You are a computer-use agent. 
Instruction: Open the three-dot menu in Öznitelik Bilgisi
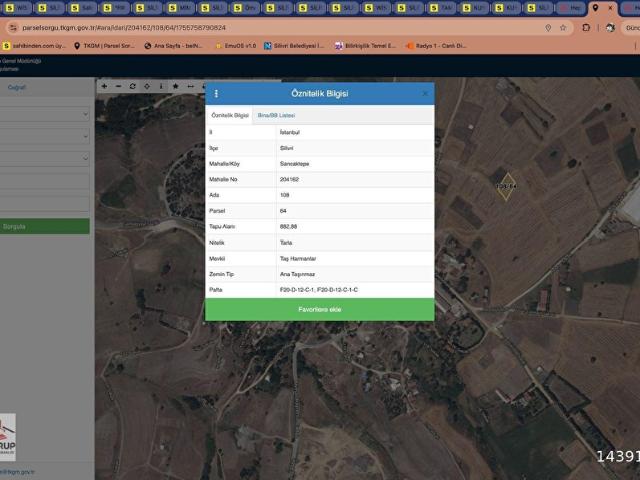pyautogui.click(x=216, y=93)
